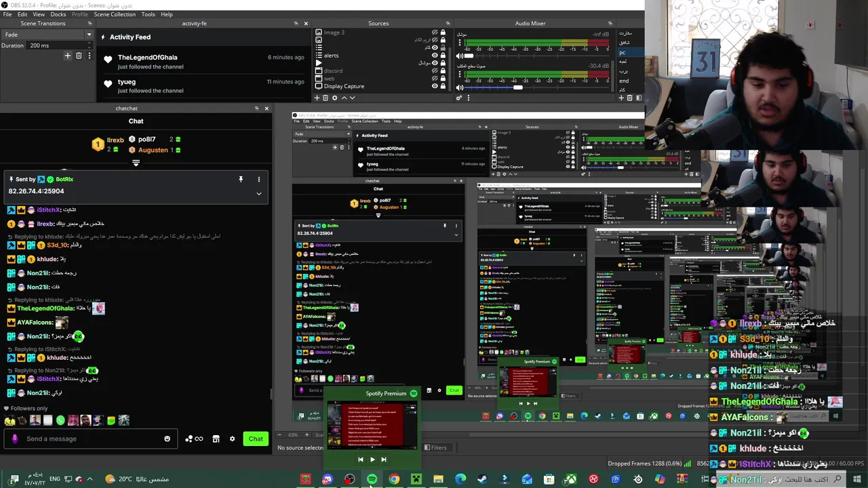Expand pinned message with chevron below IP
The height and width of the screenshot is (488, 868).
coord(258,193)
